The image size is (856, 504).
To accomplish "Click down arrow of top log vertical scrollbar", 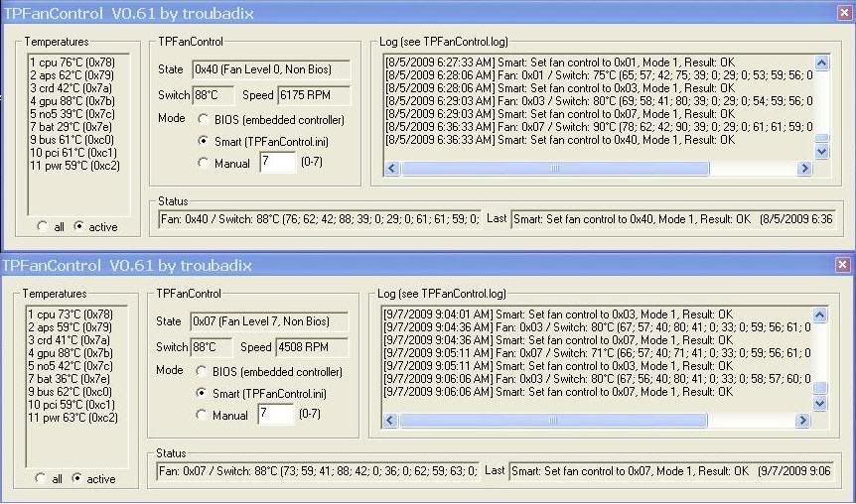I will (x=821, y=152).
